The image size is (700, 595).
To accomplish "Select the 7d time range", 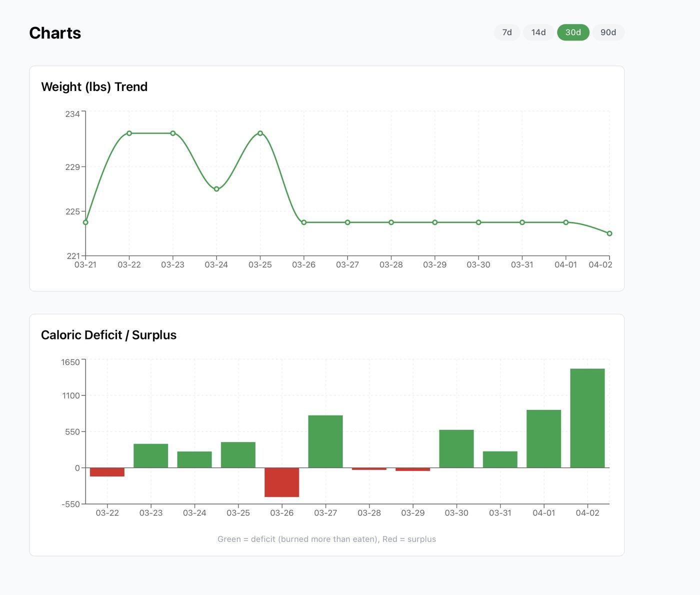I will tap(507, 32).
